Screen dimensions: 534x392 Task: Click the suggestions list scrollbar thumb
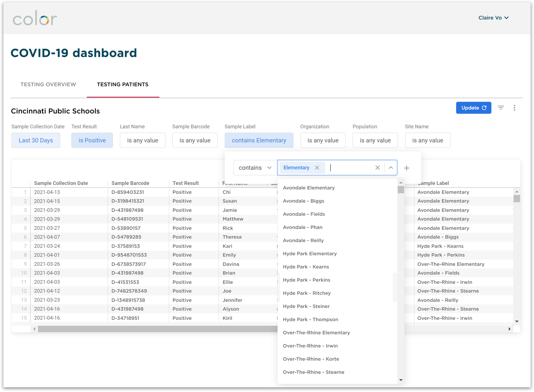click(x=401, y=189)
